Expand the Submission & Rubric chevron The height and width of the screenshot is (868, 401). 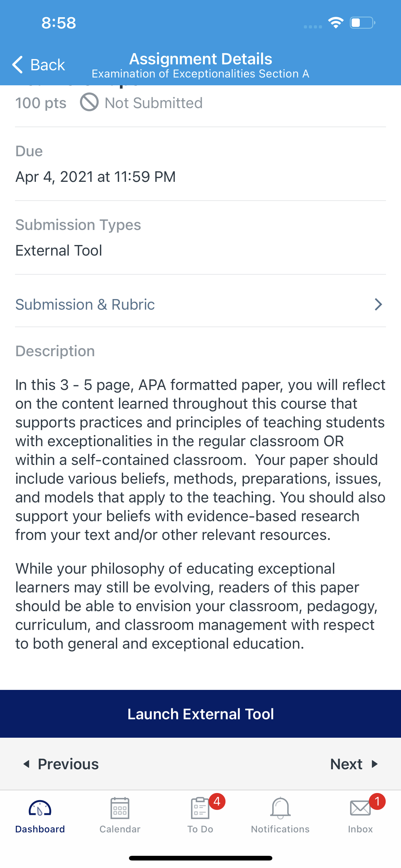379,304
